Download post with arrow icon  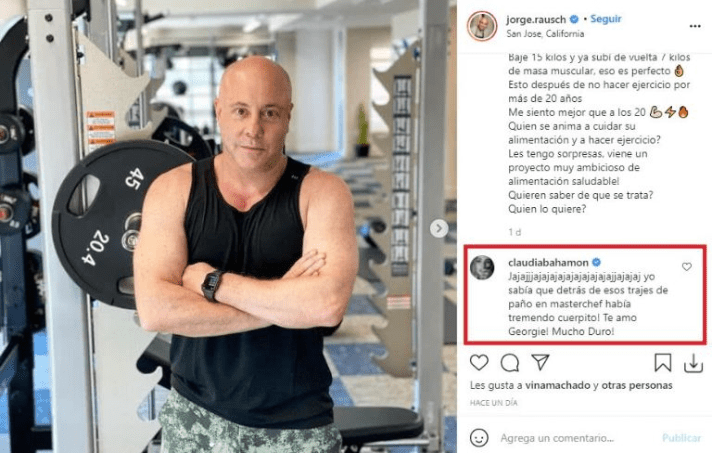(693, 363)
